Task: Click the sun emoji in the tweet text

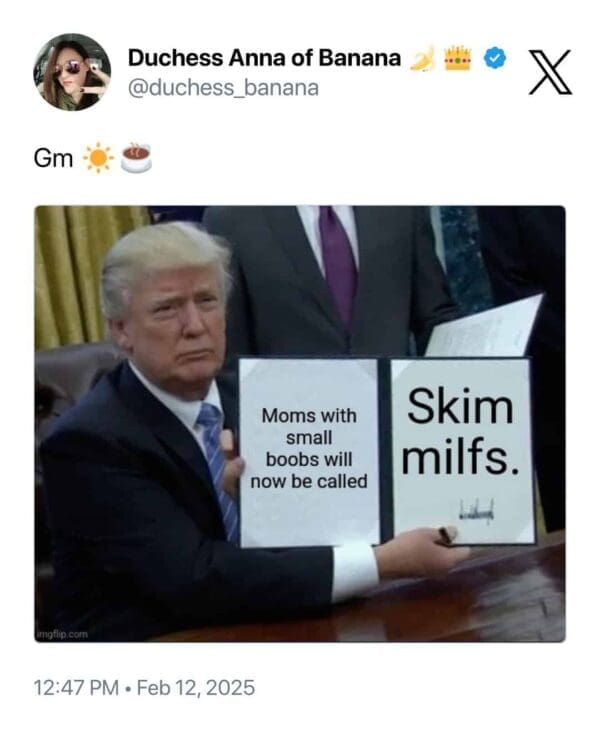Action: [x=98, y=159]
